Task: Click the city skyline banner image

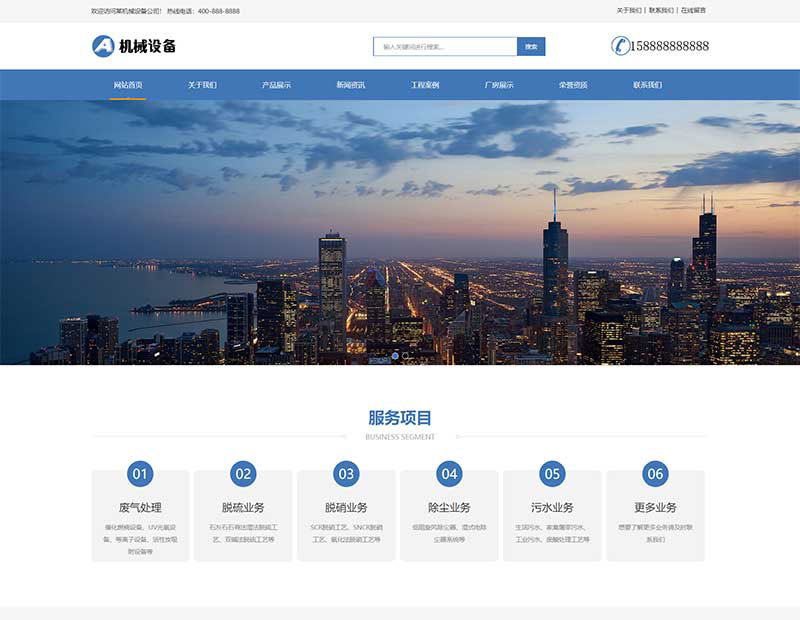Action: [400, 230]
